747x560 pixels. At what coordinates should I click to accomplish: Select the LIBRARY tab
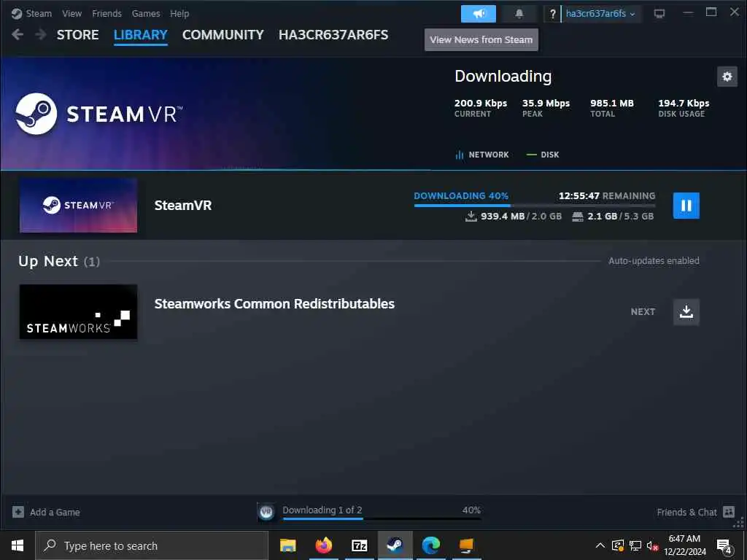coord(141,35)
